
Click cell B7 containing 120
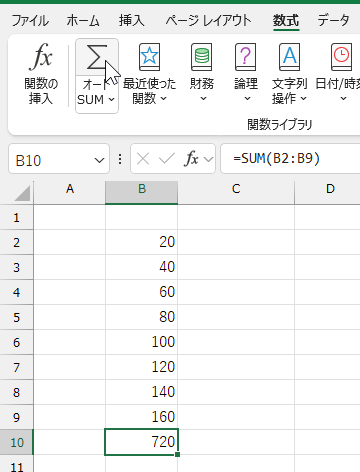pos(142,367)
